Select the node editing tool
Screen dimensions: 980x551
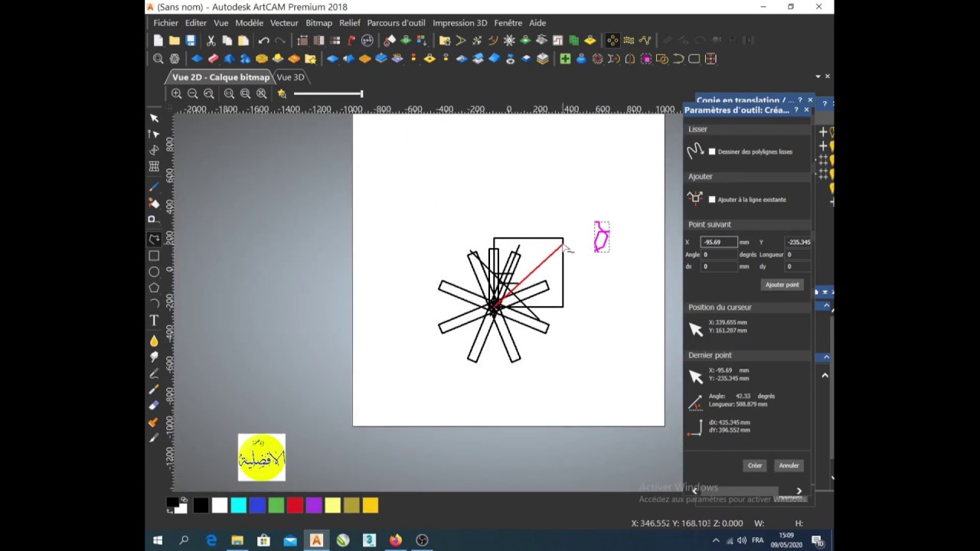pos(154,134)
